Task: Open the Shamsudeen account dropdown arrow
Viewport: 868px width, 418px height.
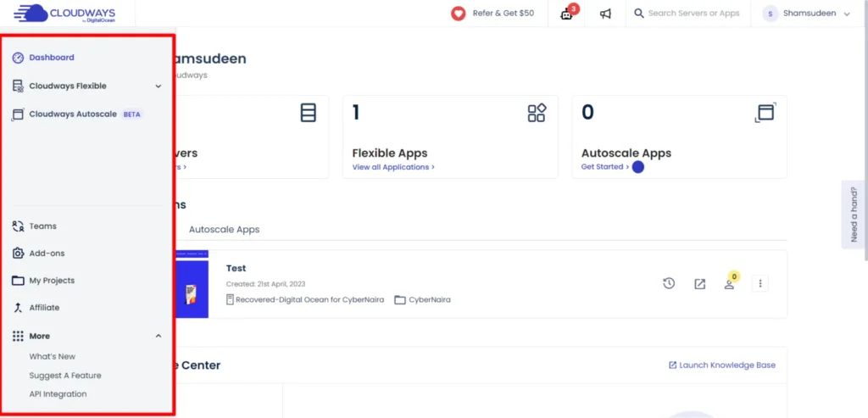Action: 847,14
